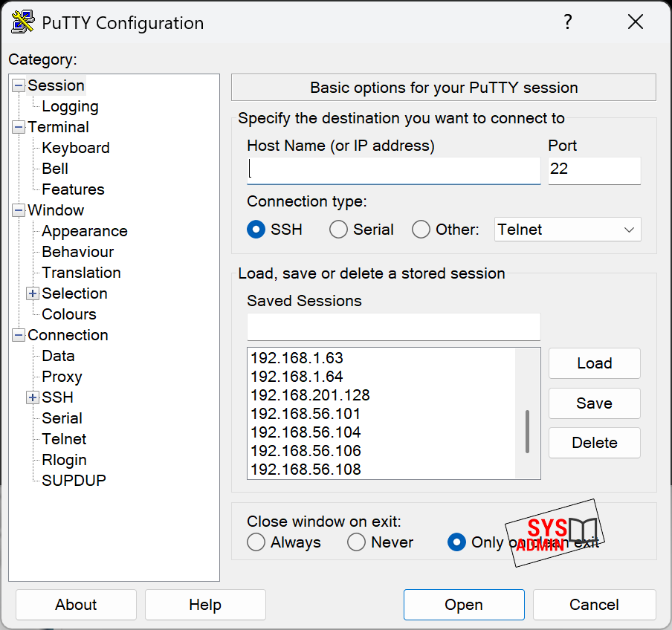Open the Bell settings category
This screenshot has height=630, width=672.
coord(55,169)
